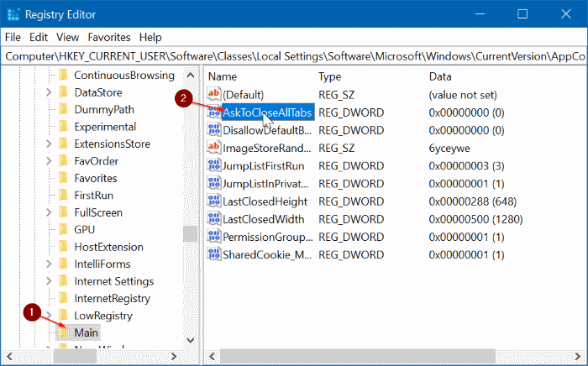Open the Edit menu
Screen dimensions: 588x366
[x=39, y=37]
